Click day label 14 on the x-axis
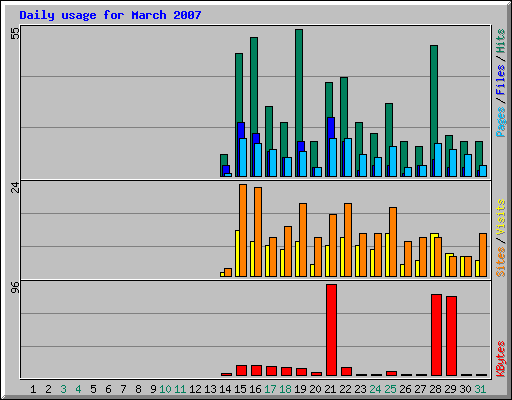 pos(225,389)
